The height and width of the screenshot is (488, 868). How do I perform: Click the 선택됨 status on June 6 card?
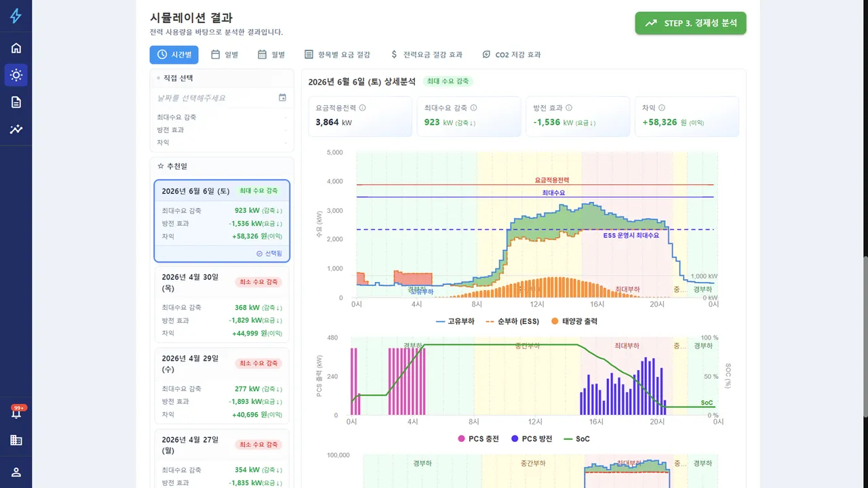point(269,253)
